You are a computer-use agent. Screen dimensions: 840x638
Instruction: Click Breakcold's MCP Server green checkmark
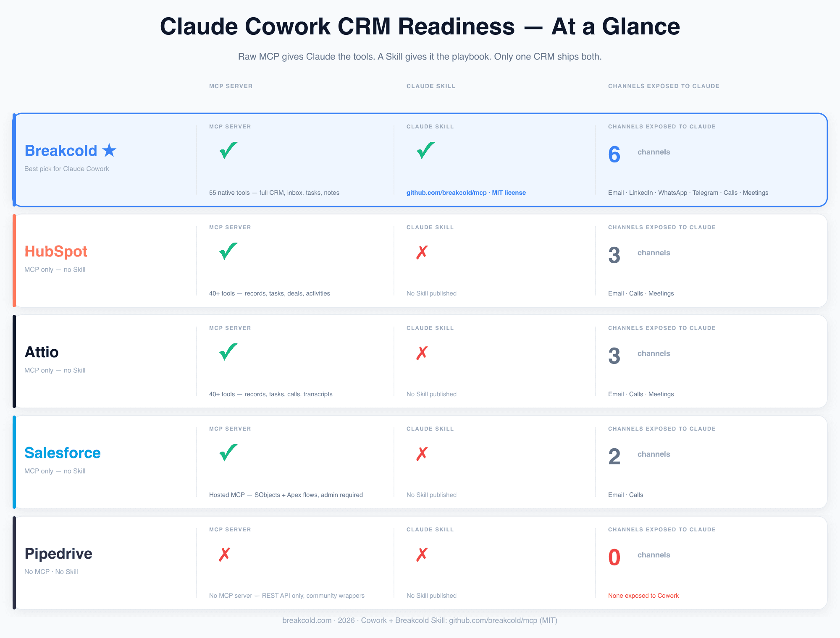click(228, 150)
